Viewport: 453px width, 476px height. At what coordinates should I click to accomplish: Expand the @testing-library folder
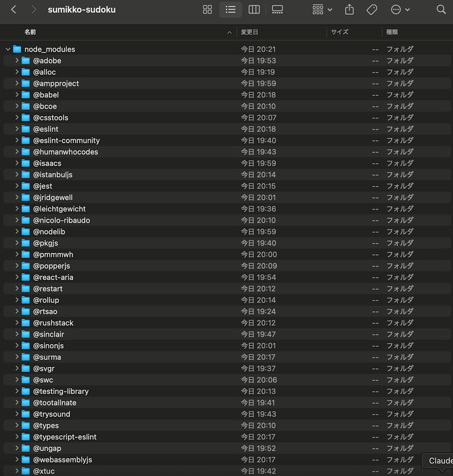(17, 391)
